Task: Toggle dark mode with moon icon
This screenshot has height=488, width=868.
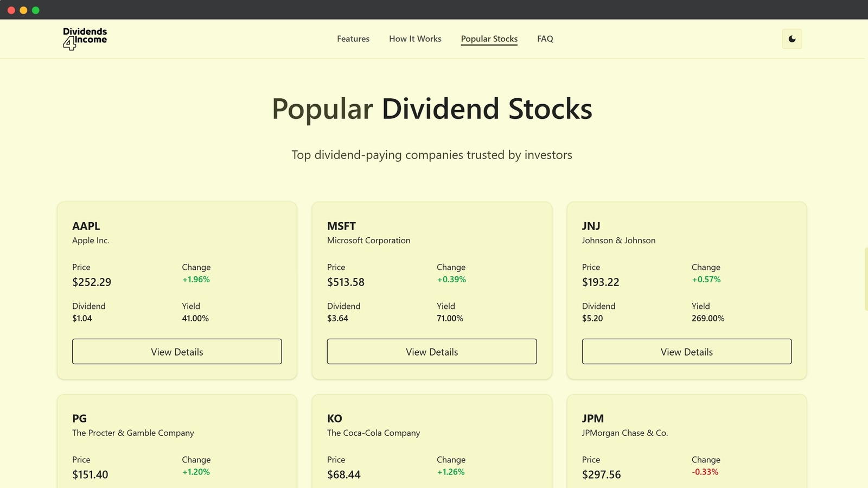Action: pos(792,39)
